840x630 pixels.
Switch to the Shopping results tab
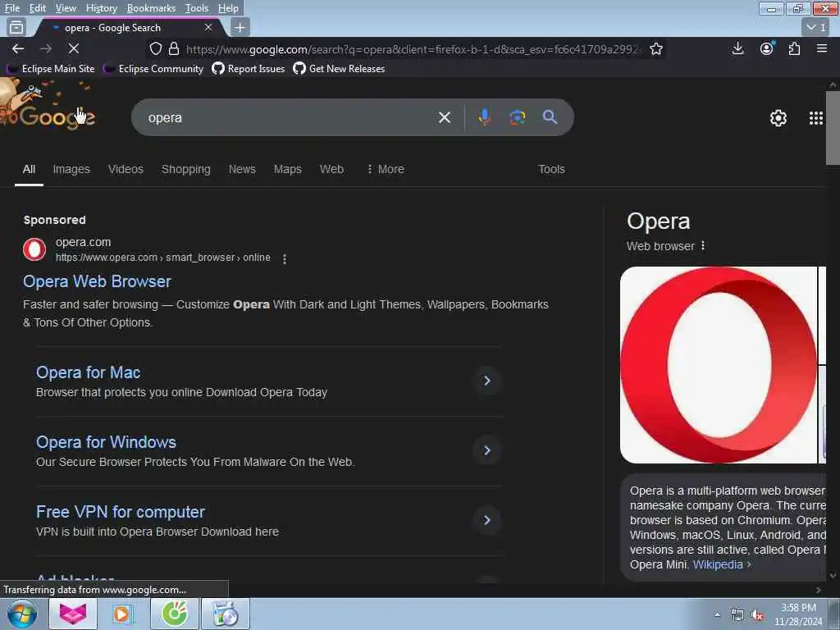pyautogui.click(x=186, y=169)
